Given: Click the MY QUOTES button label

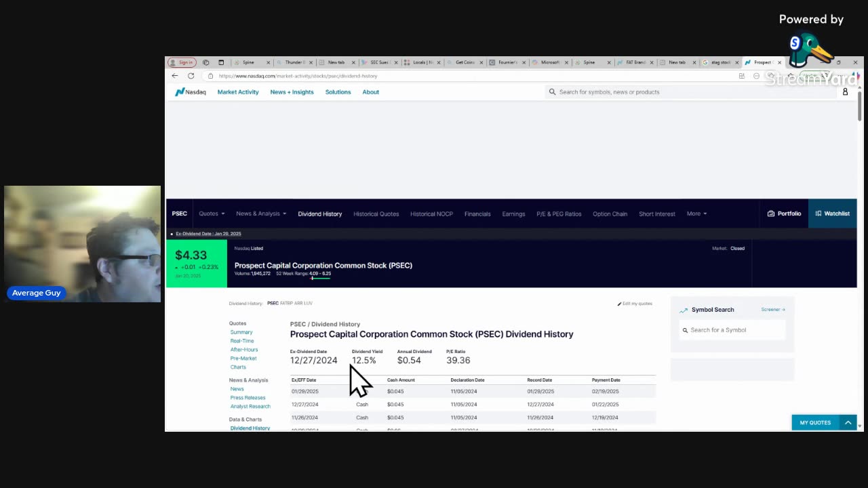Looking at the screenshot, I should 815,423.
